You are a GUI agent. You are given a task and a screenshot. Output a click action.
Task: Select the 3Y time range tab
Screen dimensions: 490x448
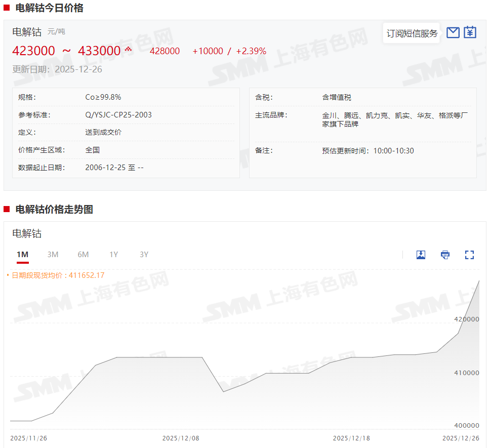click(144, 255)
